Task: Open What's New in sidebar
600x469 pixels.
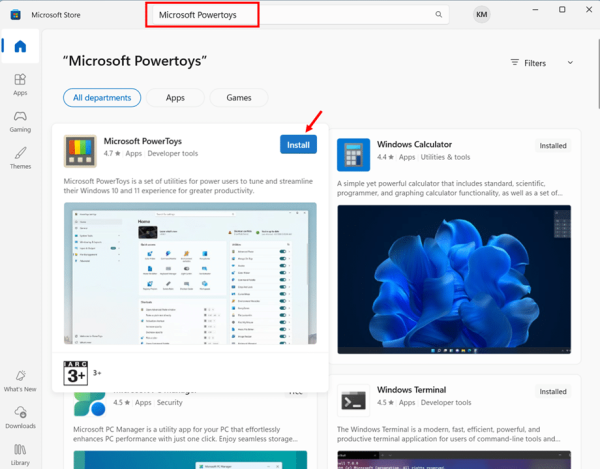Action: point(20,381)
